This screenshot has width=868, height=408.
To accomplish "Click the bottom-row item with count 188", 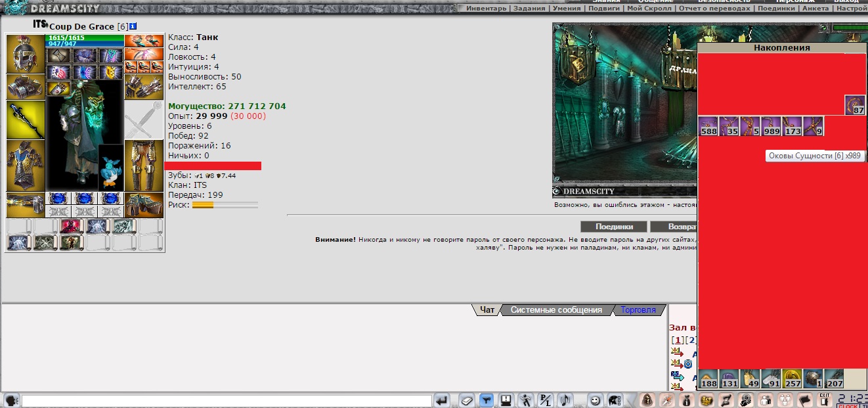I will [x=708, y=378].
